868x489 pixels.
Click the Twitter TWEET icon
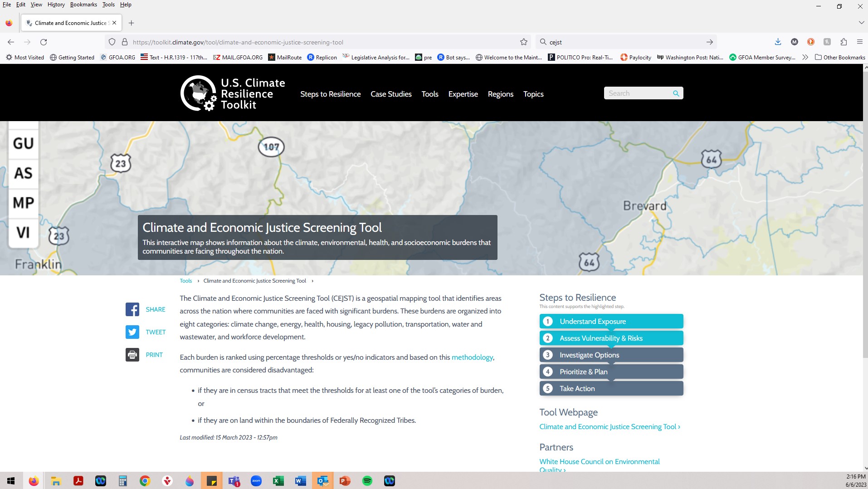pos(132,332)
